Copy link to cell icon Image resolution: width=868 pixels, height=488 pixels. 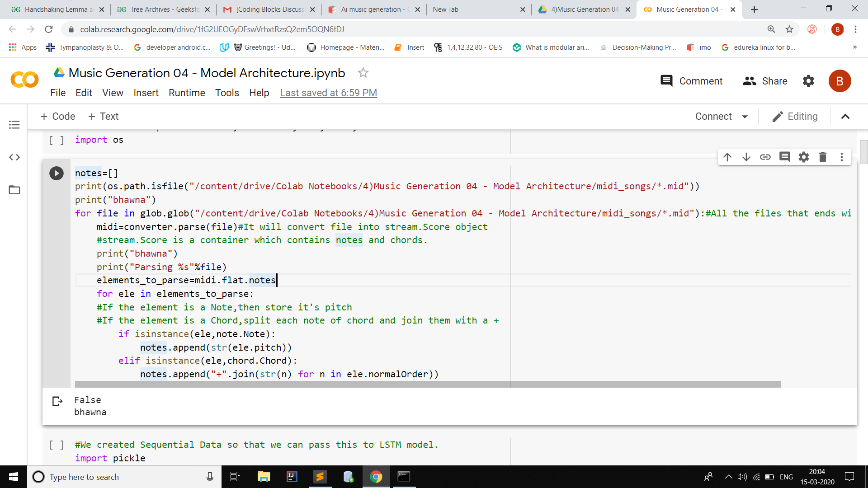click(x=765, y=157)
